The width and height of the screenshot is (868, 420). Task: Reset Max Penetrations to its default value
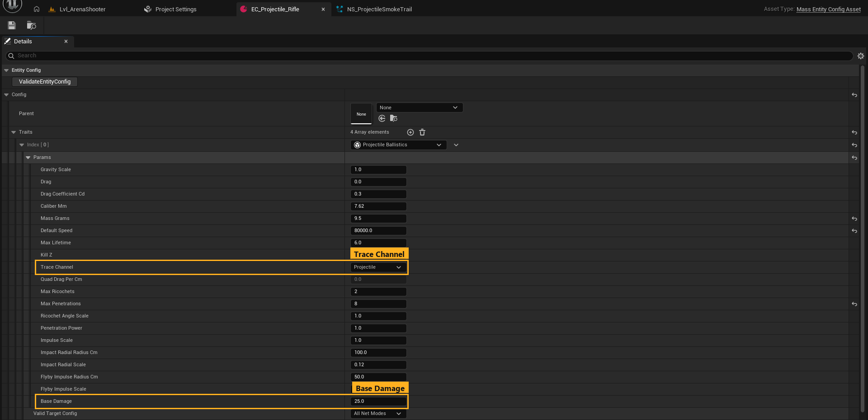pos(854,304)
